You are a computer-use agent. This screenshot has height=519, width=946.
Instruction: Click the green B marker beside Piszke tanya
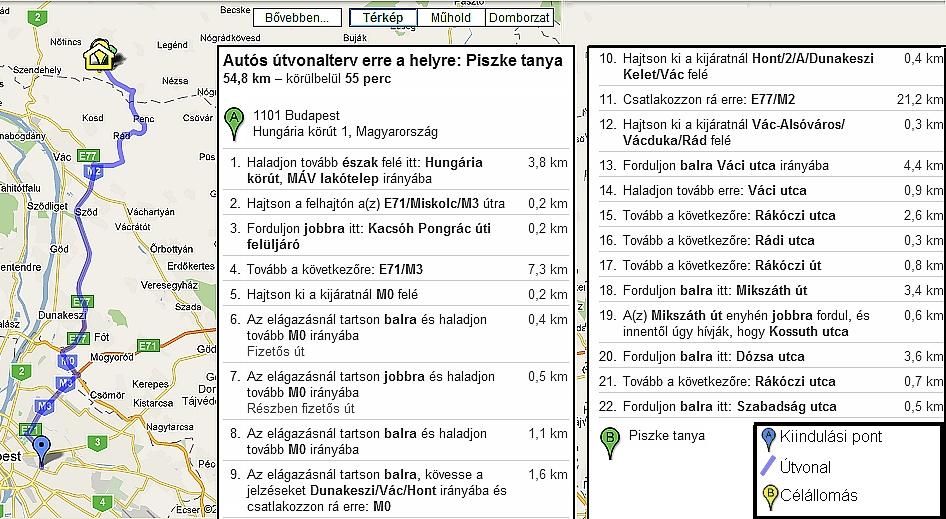[610, 443]
